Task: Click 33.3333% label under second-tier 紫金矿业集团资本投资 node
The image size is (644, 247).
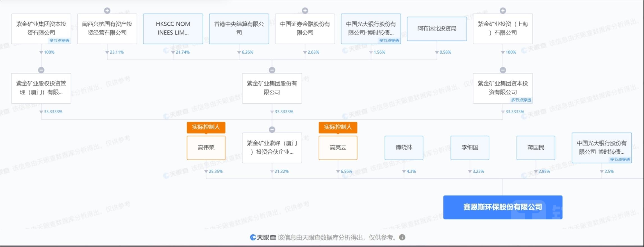Action: point(515,112)
